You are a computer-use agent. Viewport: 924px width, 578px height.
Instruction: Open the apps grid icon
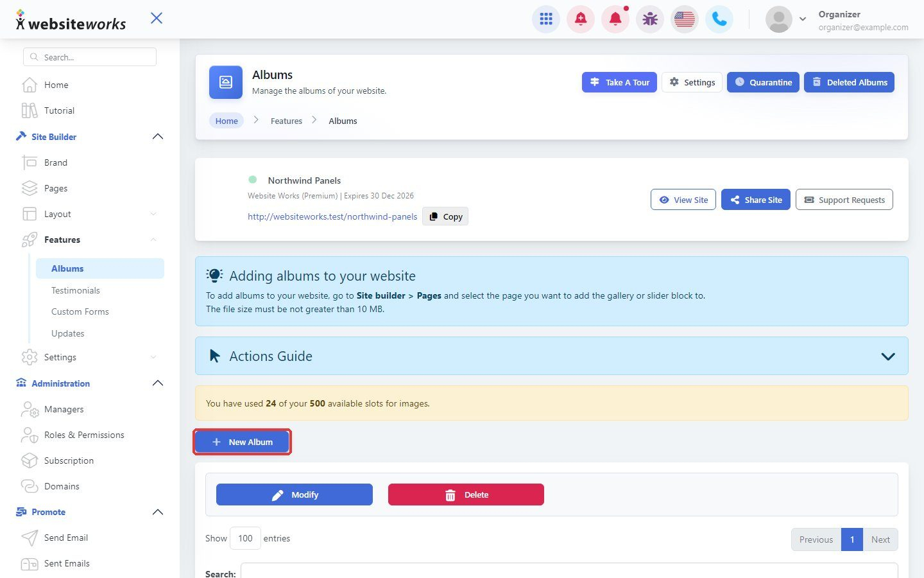(546, 19)
